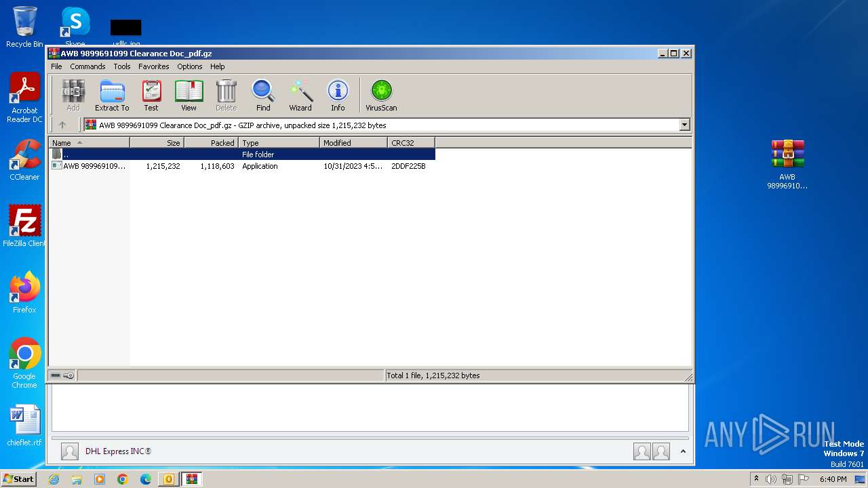Click 'Total 1 file, 1,215,232 bytes' status text
The height and width of the screenshot is (488, 868).
click(x=433, y=375)
